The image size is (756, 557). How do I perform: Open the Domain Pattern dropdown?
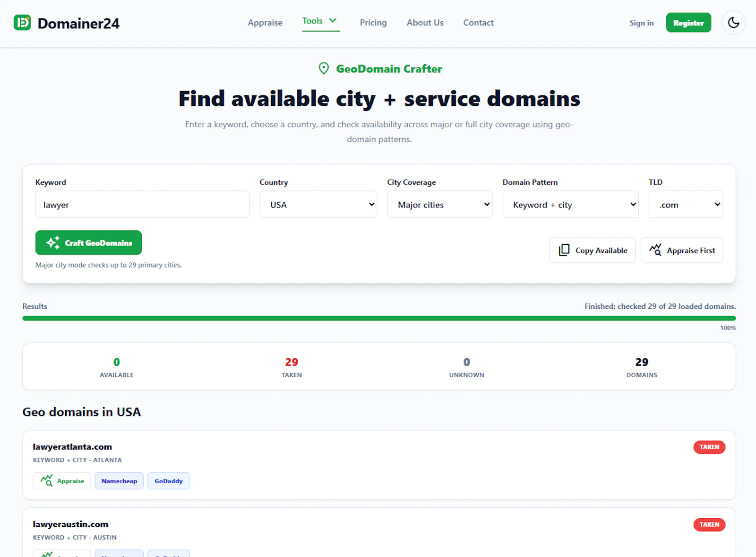570,204
